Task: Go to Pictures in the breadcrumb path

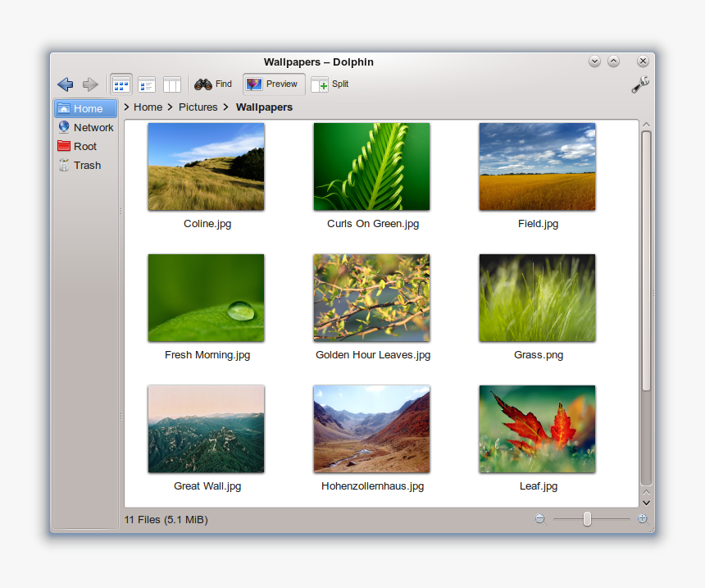Action: 198,107
